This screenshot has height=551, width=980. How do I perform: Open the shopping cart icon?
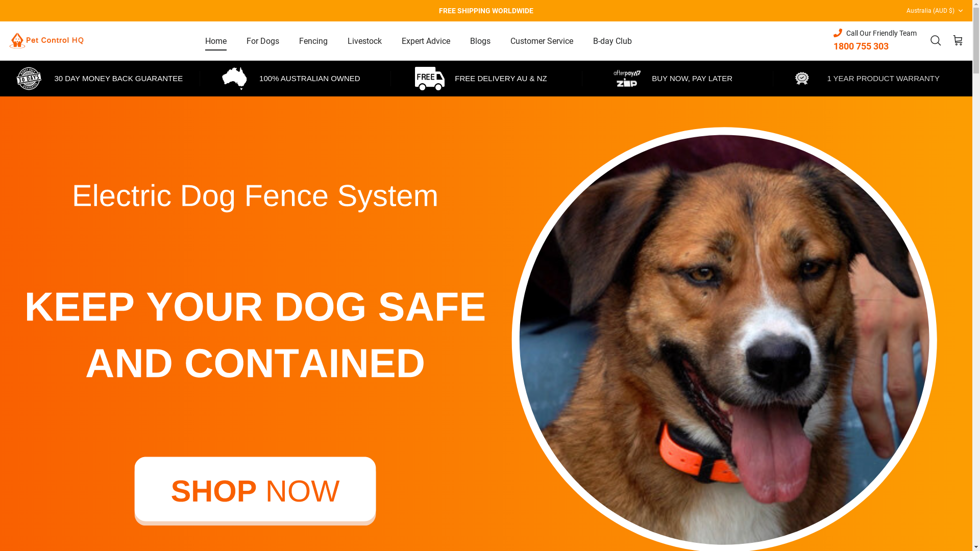958,40
